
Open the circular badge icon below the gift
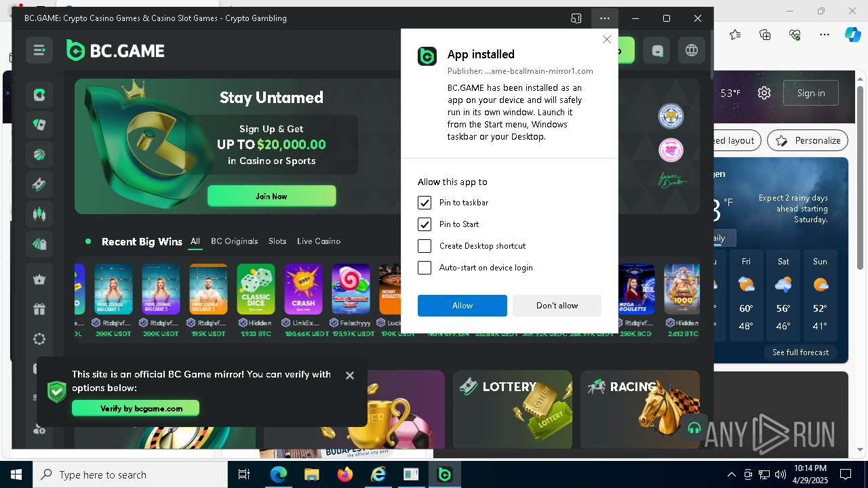pos(39,339)
